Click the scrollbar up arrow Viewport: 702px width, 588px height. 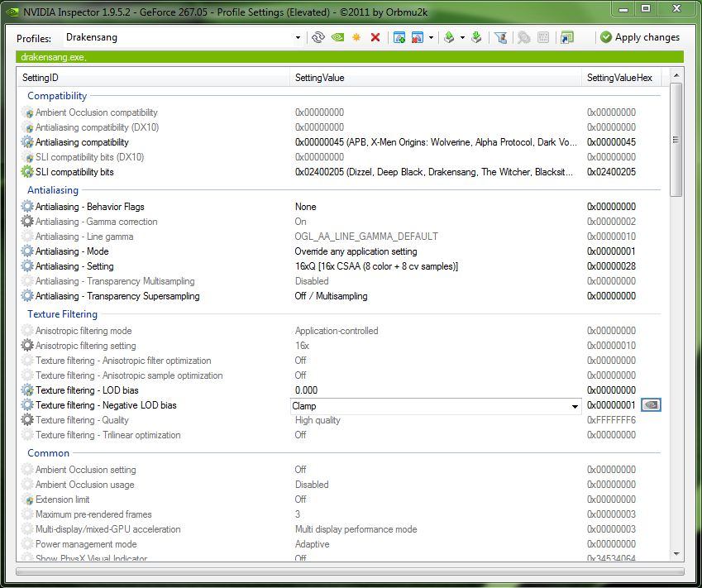676,75
